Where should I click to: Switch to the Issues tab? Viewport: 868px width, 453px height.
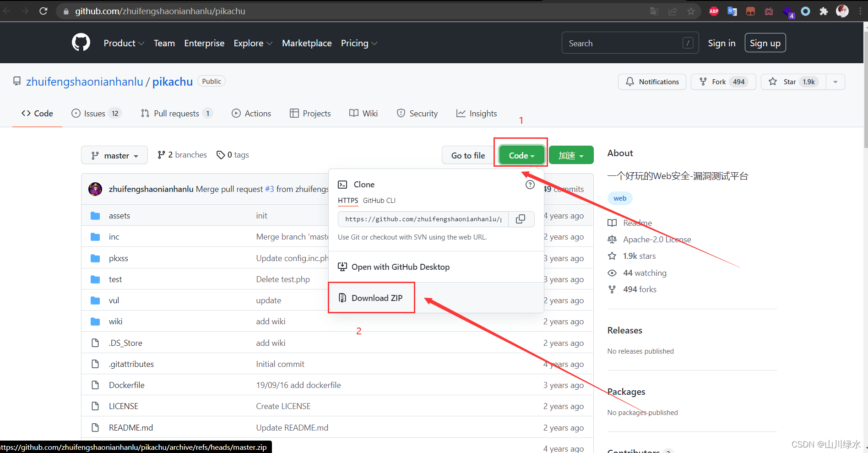click(96, 113)
